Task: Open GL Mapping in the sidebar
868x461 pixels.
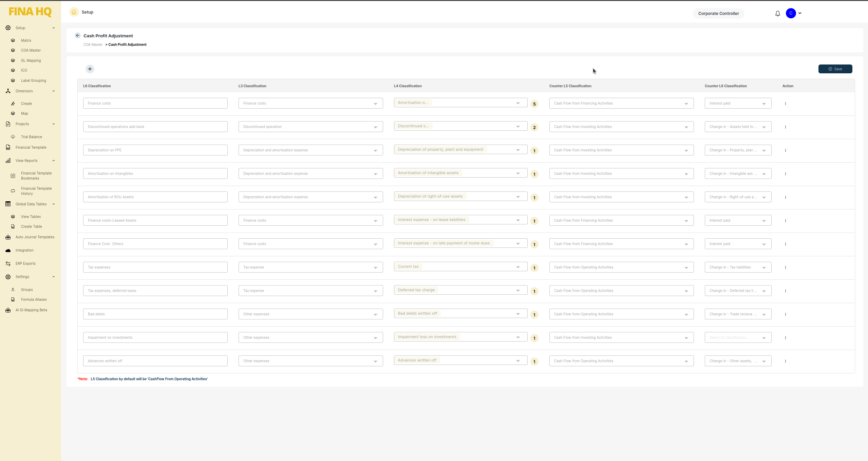Action: click(31, 60)
